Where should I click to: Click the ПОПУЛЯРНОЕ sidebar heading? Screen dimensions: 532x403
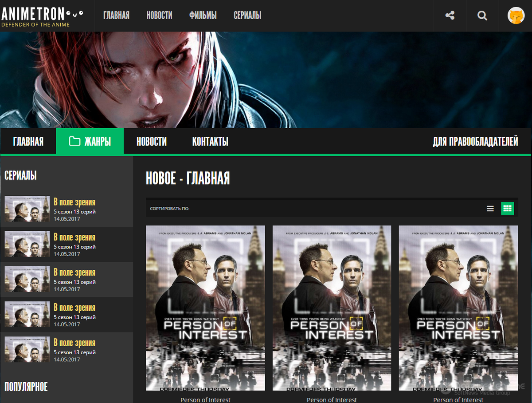pos(26,387)
